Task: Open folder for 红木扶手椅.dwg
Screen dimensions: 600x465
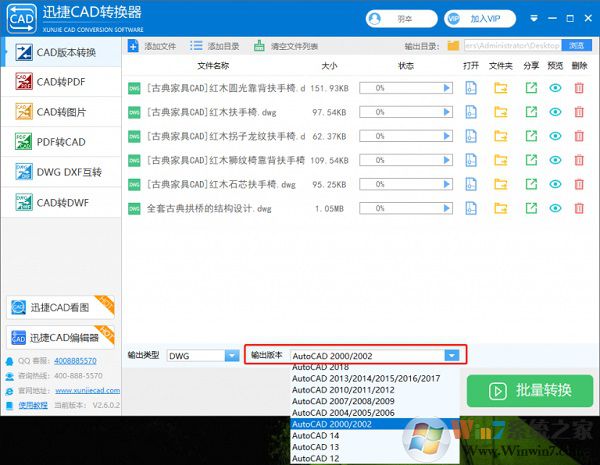Action: coord(501,112)
